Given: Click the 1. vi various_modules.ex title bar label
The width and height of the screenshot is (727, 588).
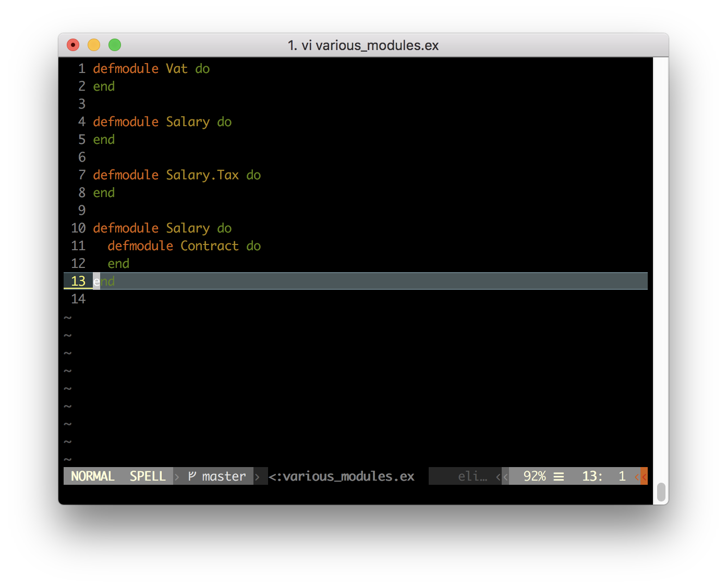Looking at the screenshot, I should pos(363,45).
